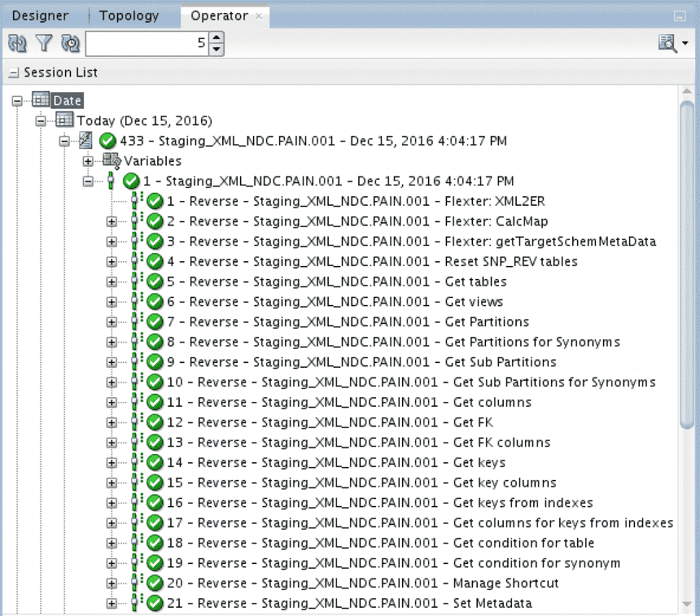Expand task 21 Set Metadata

click(111, 604)
